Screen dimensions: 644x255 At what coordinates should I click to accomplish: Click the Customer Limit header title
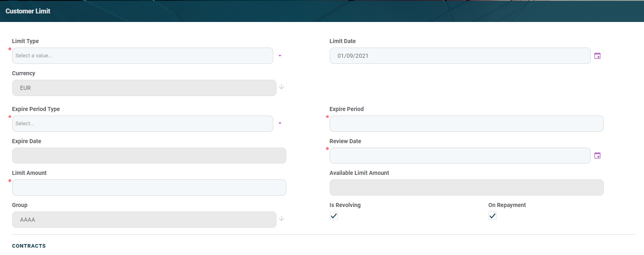(x=28, y=11)
